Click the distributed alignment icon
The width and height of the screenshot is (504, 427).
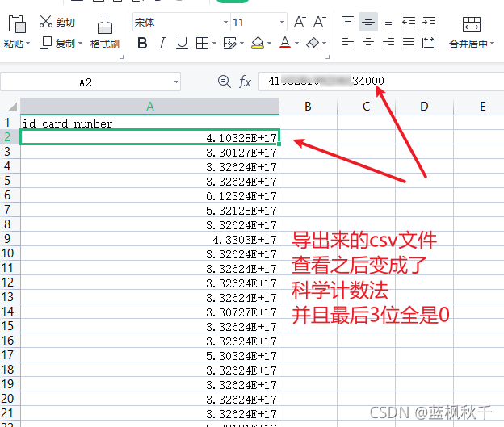point(429,43)
